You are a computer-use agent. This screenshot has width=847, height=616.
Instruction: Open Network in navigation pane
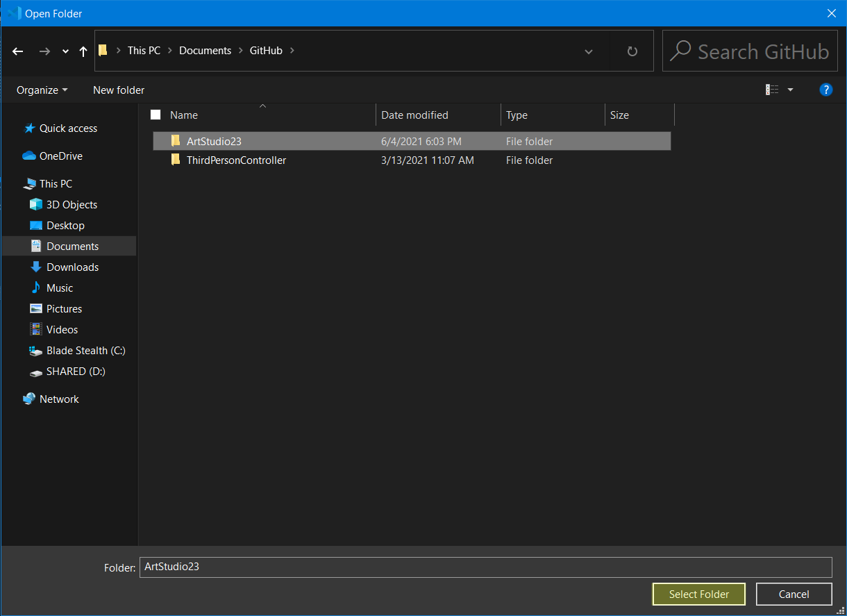click(59, 399)
